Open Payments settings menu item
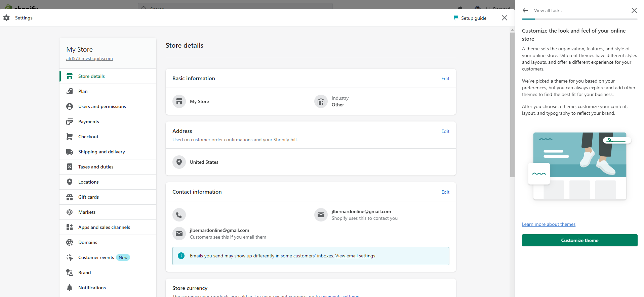The image size is (644, 297). point(108,121)
